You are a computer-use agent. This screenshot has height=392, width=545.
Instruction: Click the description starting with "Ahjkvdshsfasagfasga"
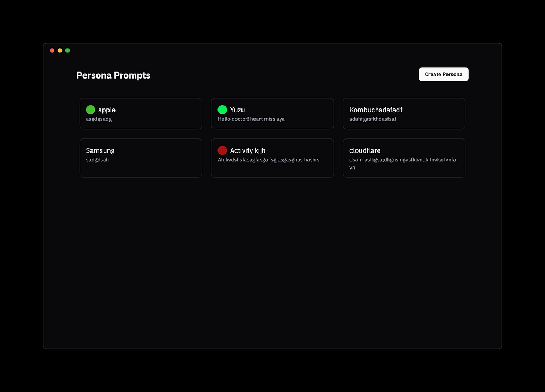pyautogui.click(x=268, y=160)
